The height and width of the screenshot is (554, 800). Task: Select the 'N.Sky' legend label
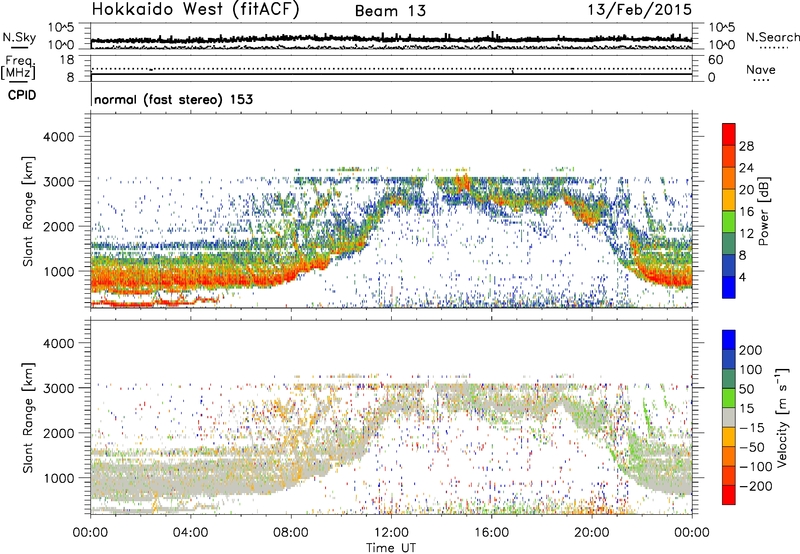[x=19, y=37]
